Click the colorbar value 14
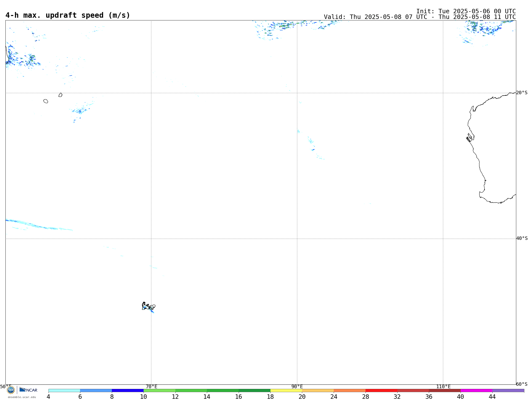Screen dimensions: 532x400 click(x=207, y=397)
